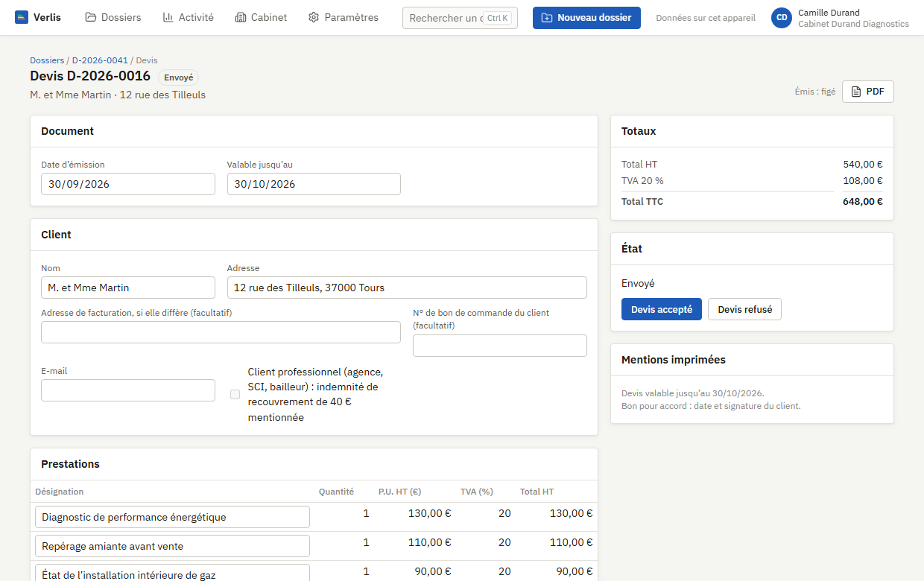The width and height of the screenshot is (924, 581).
Task: Enable the Client professionnel checkbox
Action: click(235, 395)
